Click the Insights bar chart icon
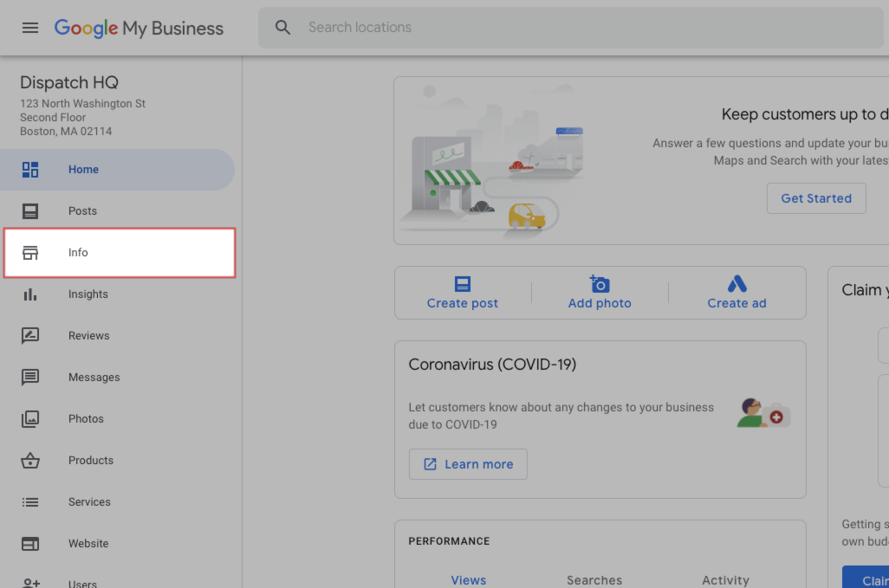The width and height of the screenshot is (889, 588). [30, 294]
